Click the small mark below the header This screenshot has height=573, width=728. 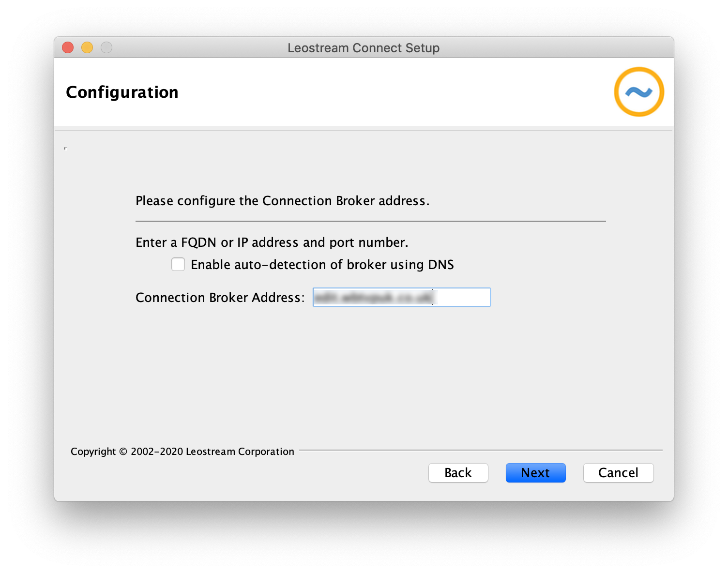tap(65, 149)
